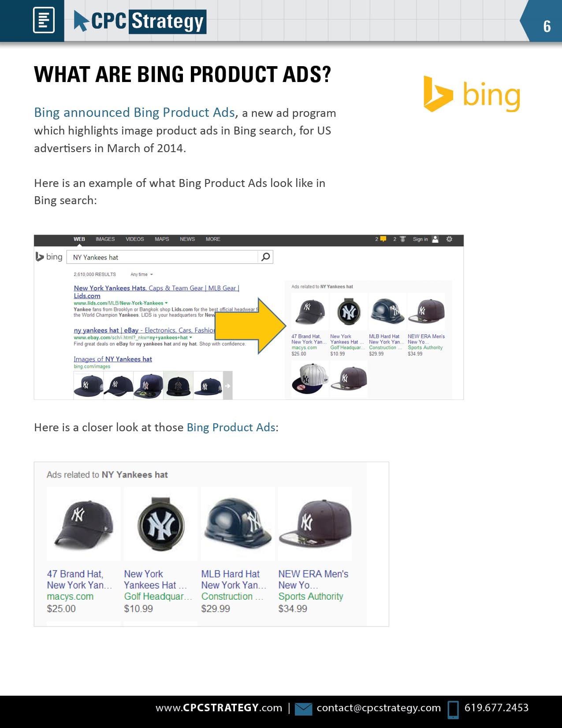Screen dimensions: 562x728
Task: Open the yellow notifications speech bubble icon
Action: pyautogui.click(x=383, y=239)
